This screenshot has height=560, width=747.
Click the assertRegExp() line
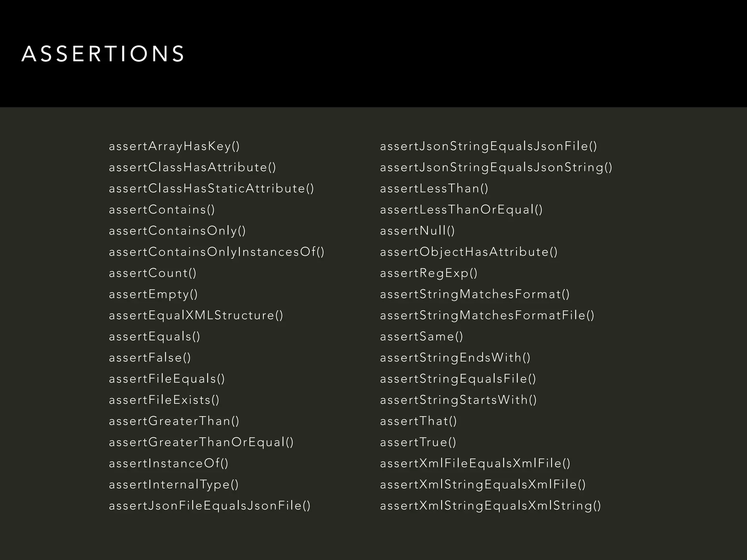429,273
